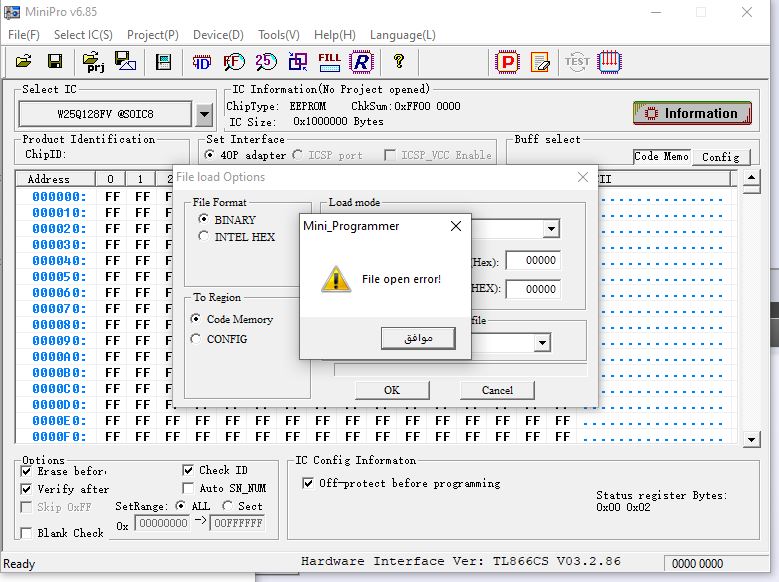Click the buffer copy squares icon
779x582 pixels.
click(298, 62)
